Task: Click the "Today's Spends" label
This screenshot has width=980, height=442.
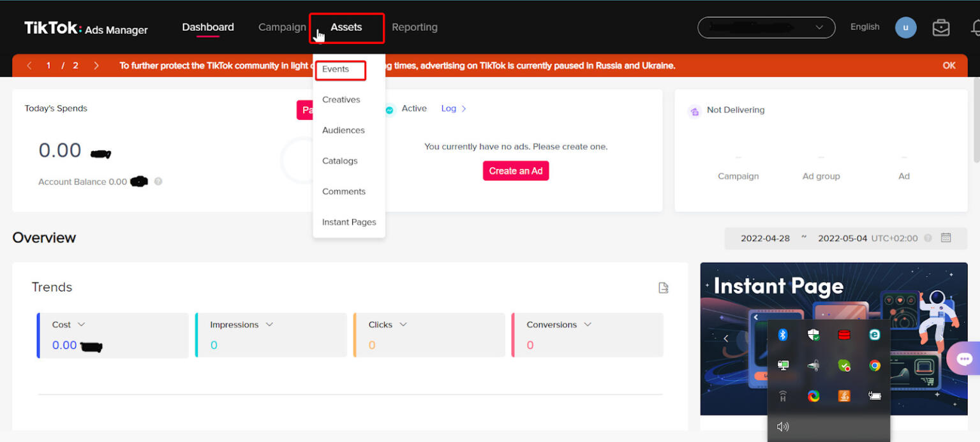Action: pyautogui.click(x=56, y=108)
